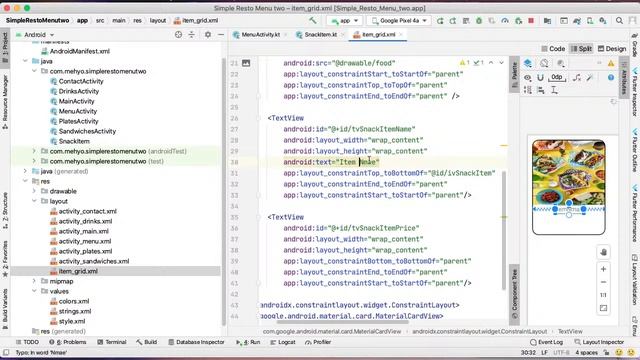This screenshot has height=360, width=640.
Task: Select the Split view mode
Action: pos(581,49)
